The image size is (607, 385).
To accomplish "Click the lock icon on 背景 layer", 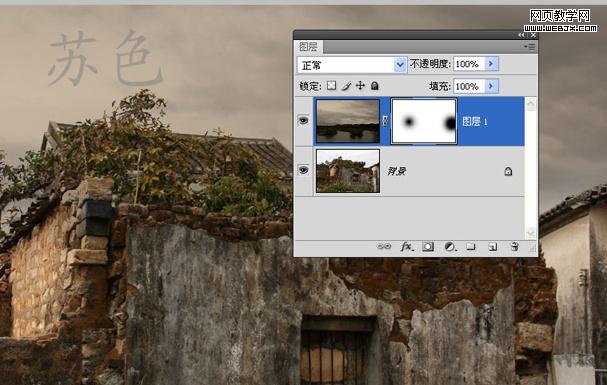I will pyautogui.click(x=508, y=171).
